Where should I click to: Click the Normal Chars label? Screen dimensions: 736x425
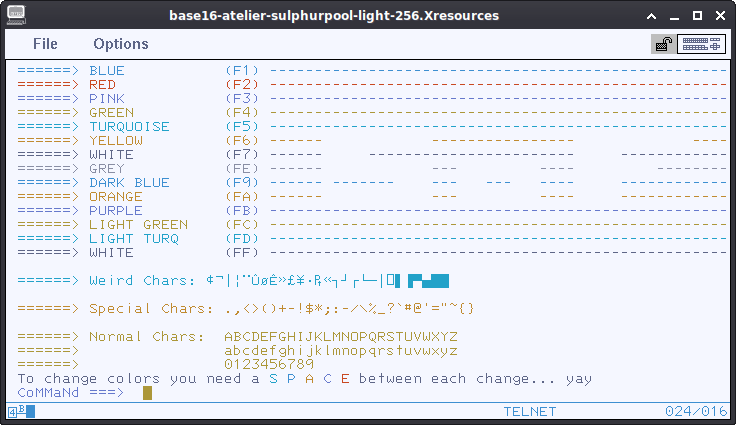(x=147, y=337)
